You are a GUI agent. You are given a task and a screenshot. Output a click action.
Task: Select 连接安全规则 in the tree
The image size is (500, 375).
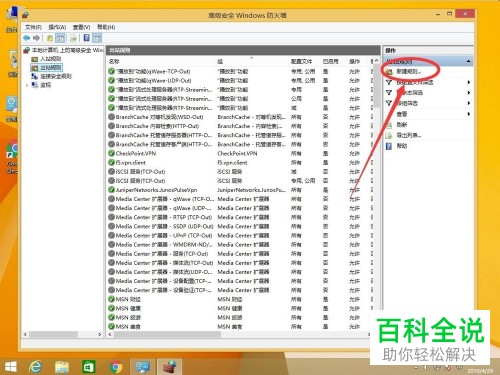(x=56, y=76)
